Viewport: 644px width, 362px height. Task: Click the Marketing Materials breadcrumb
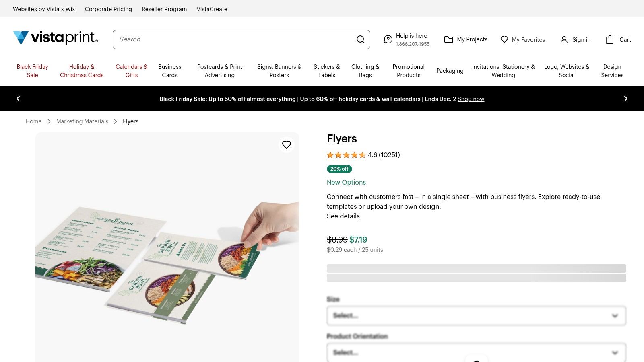82,121
